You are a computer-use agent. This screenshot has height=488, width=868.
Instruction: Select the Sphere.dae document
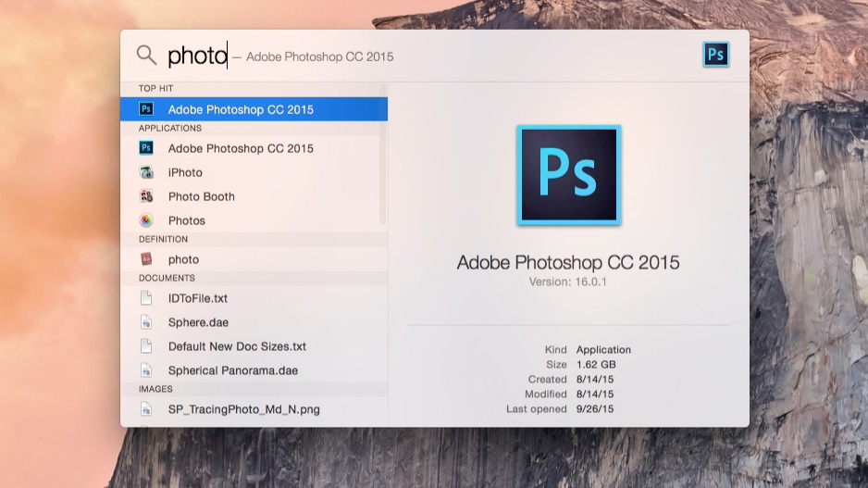tap(254, 322)
